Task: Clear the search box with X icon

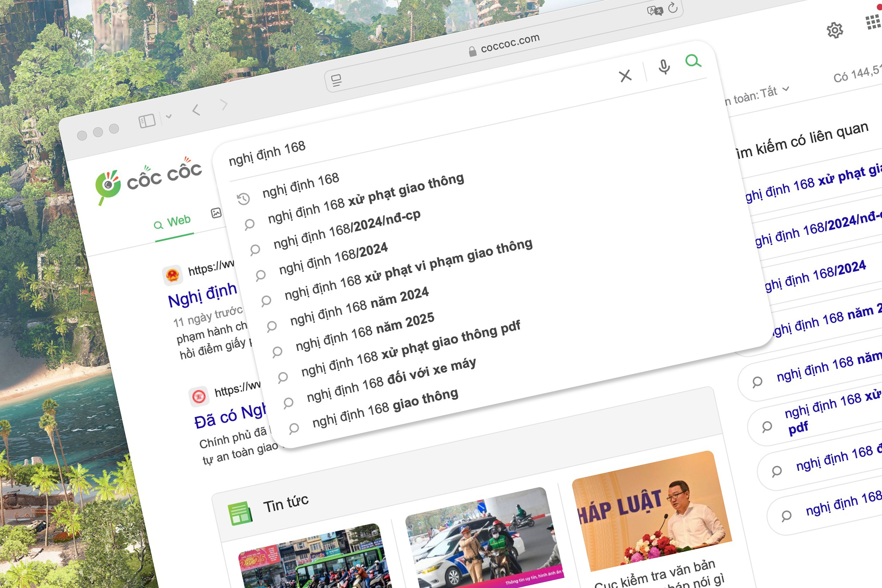Action: [x=625, y=76]
